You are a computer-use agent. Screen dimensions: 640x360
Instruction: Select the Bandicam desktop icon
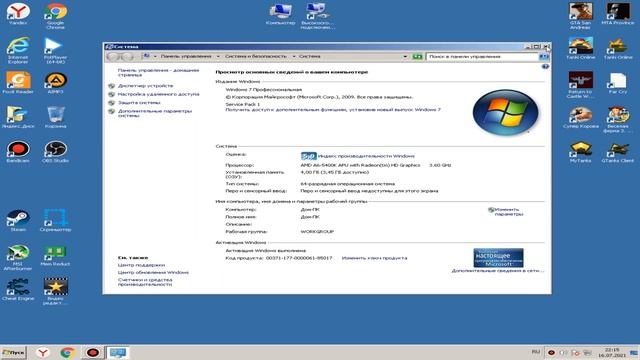18,151
